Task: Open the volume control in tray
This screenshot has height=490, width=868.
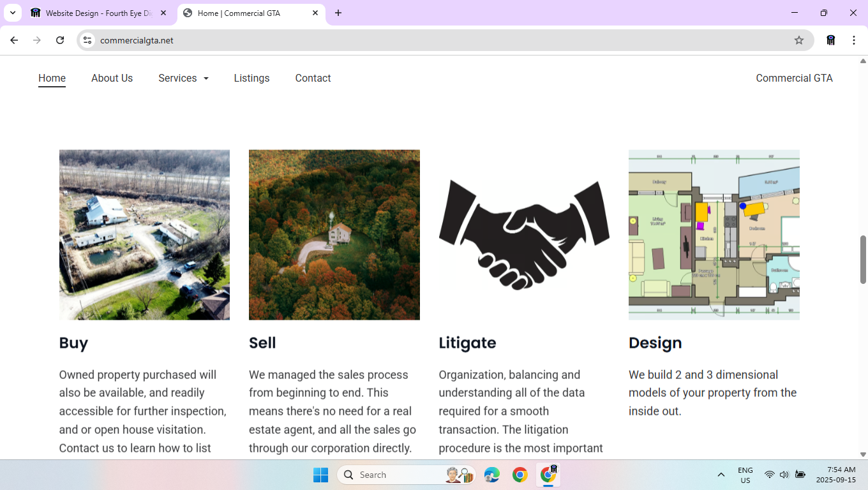Action: [784, 475]
